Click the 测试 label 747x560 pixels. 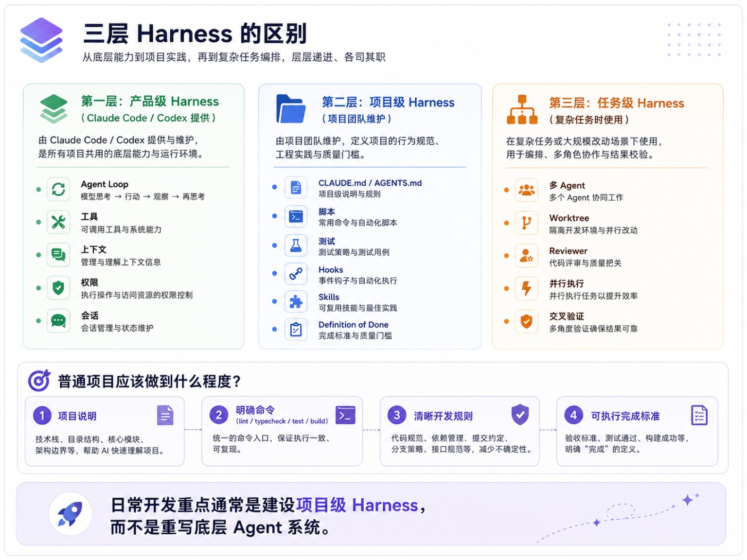click(327, 241)
